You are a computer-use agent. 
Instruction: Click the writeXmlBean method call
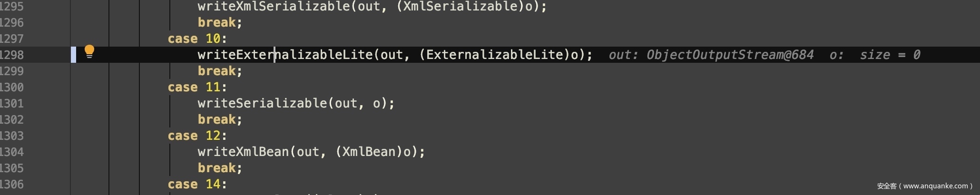click(243, 152)
